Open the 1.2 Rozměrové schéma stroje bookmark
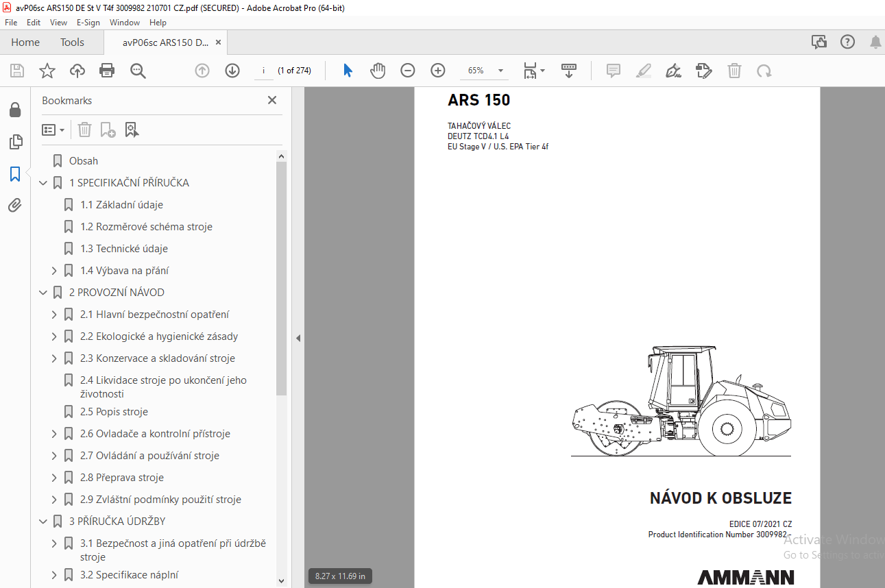Viewport: 885px width, 588px height. (x=146, y=227)
